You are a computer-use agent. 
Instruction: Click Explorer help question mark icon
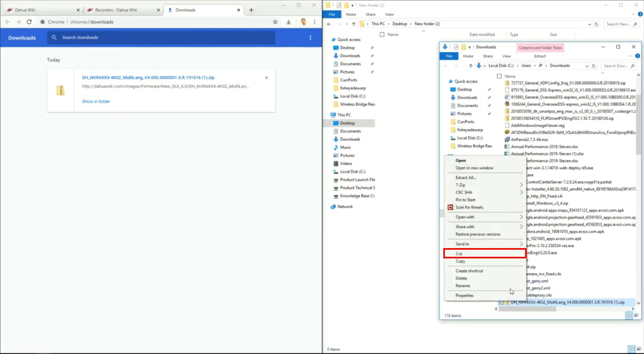coord(640,14)
